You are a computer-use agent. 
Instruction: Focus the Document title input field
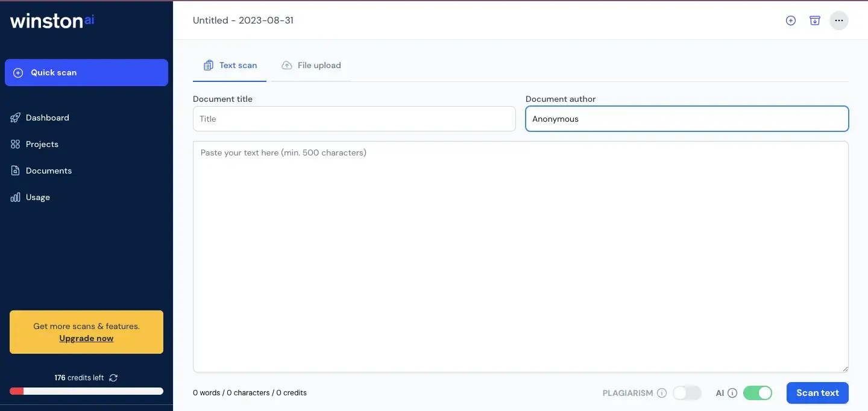pyautogui.click(x=354, y=119)
